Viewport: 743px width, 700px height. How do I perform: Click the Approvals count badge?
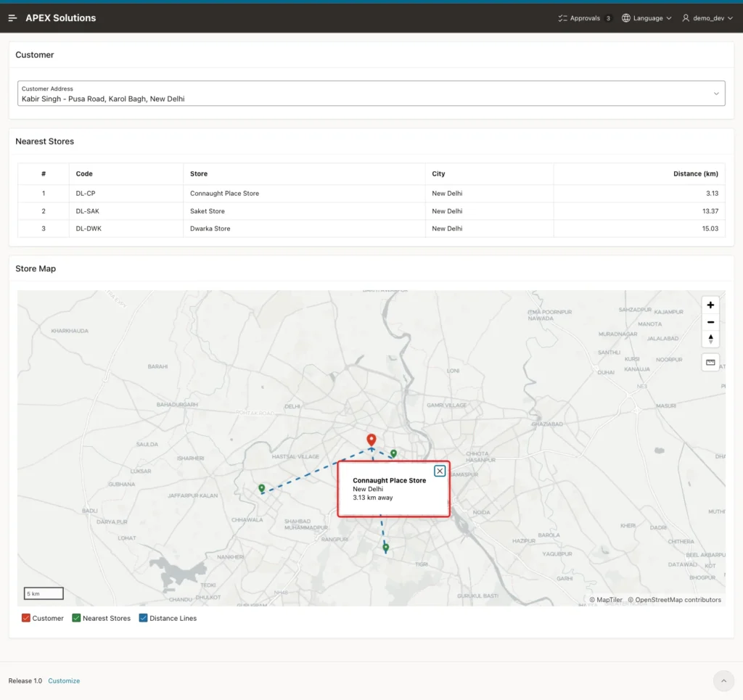coord(608,18)
